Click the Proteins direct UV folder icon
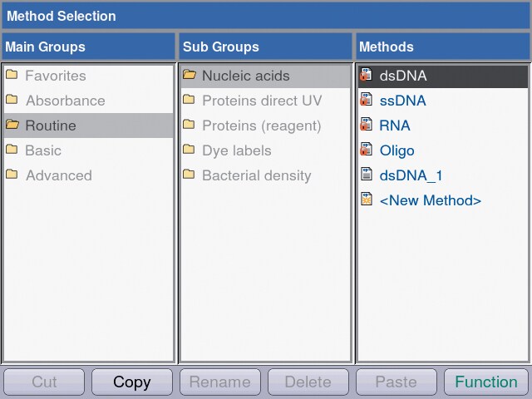532x399 pixels. (x=189, y=100)
